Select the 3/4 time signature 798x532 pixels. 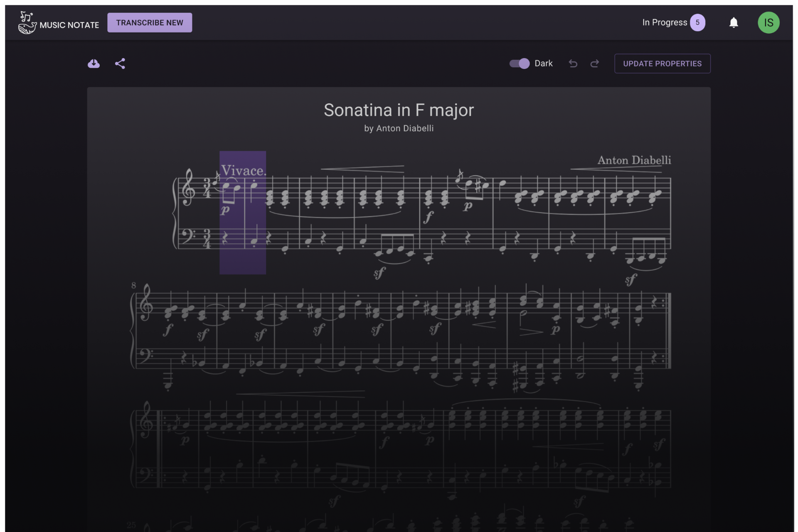207,189
